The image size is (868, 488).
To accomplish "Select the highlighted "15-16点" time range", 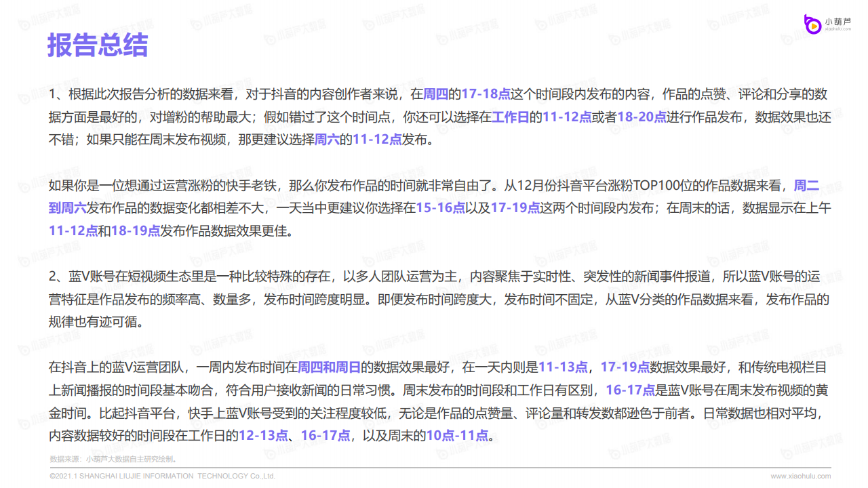I will 441,208.
